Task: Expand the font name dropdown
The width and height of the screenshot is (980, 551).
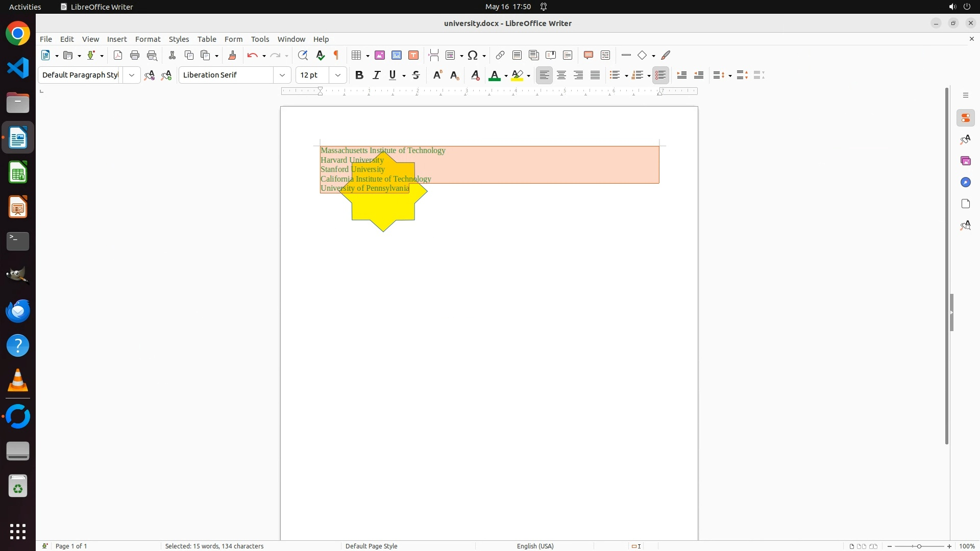Action: (282, 76)
